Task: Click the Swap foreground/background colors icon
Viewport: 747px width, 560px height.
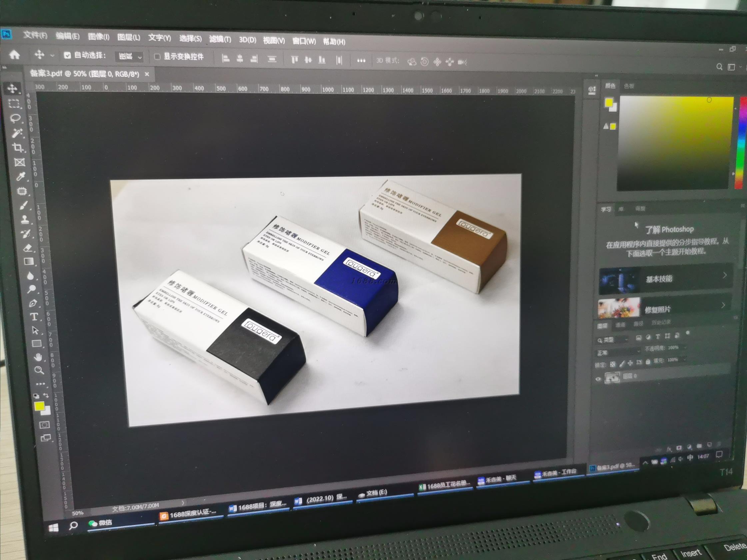Action: [x=46, y=395]
